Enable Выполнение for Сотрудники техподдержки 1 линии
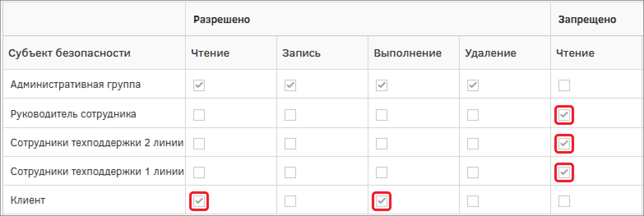 tap(382, 172)
